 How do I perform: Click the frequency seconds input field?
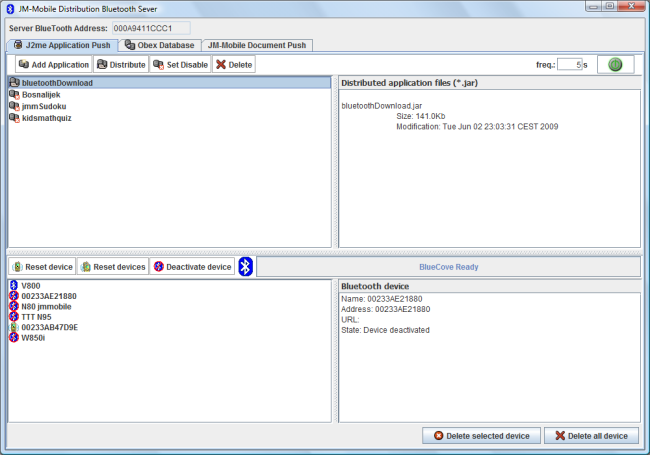(568, 64)
